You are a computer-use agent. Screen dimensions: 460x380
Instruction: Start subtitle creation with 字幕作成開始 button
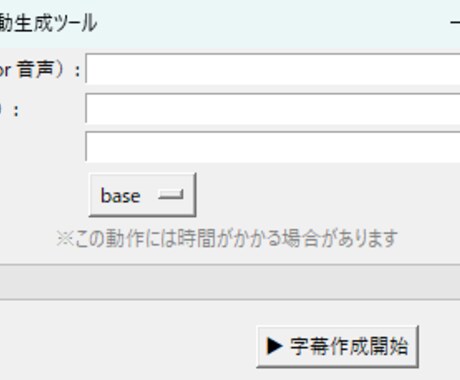coord(337,346)
